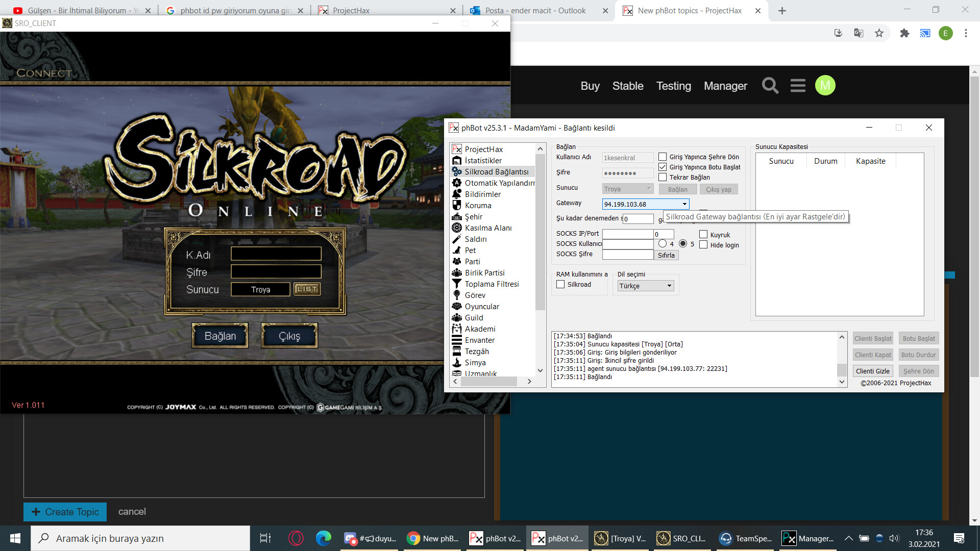Select SOCKS version 4 radio button
Image resolution: width=980 pixels, height=551 pixels.
[x=663, y=244]
